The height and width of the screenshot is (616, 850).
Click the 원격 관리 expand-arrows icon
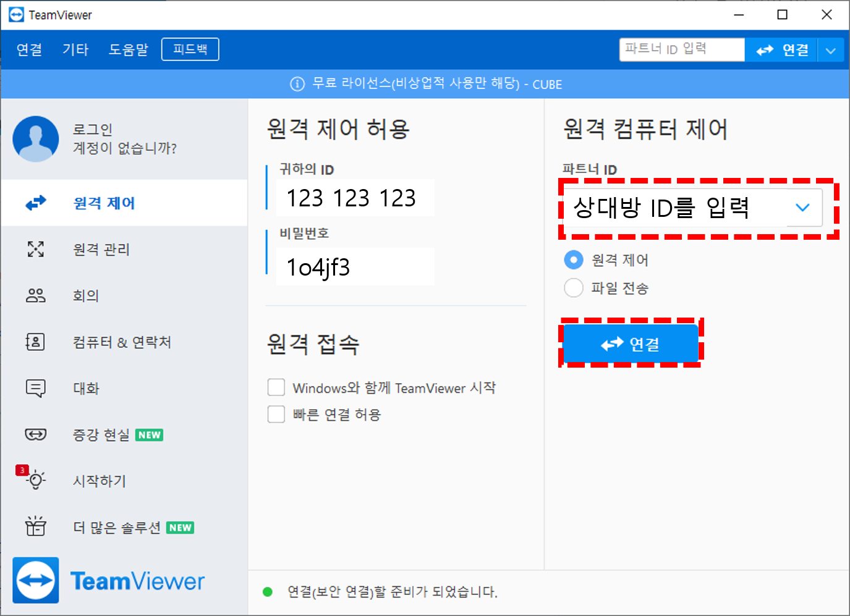pyautogui.click(x=36, y=249)
